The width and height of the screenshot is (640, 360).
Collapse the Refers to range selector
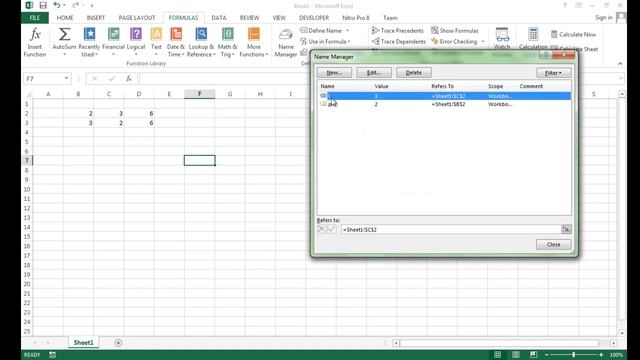(566, 229)
